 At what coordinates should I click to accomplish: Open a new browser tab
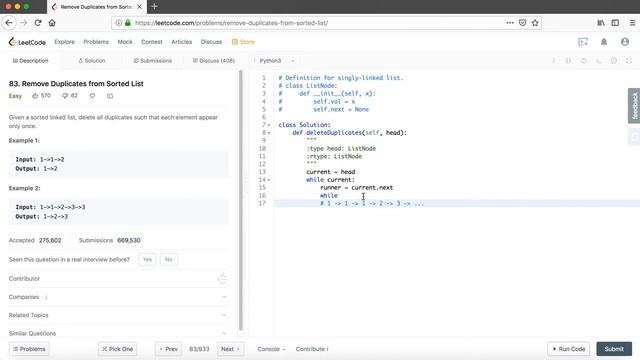pos(154,7)
